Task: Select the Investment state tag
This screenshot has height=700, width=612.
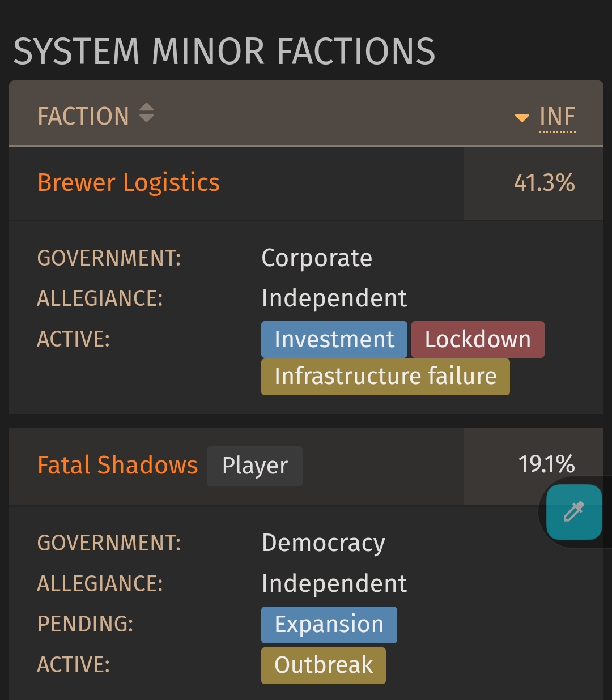Action: tap(334, 339)
